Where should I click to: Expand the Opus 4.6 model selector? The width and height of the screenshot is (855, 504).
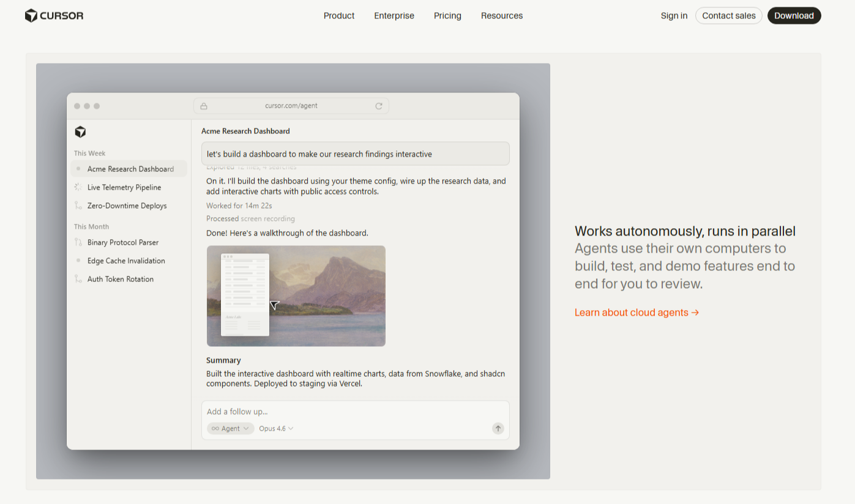(x=276, y=428)
